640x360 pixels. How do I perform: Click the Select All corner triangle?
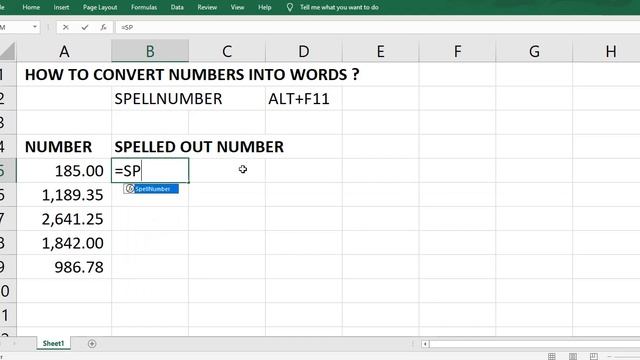[8, 51]
